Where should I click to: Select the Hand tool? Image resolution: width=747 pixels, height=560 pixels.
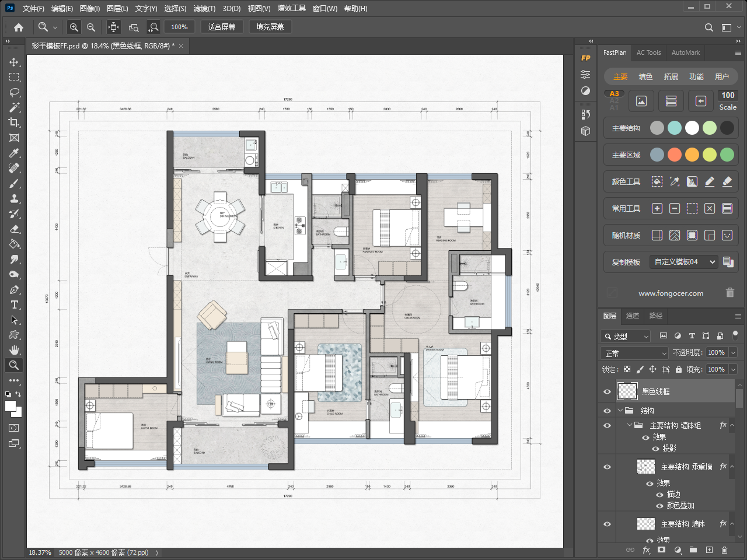(x=14, y=350)
